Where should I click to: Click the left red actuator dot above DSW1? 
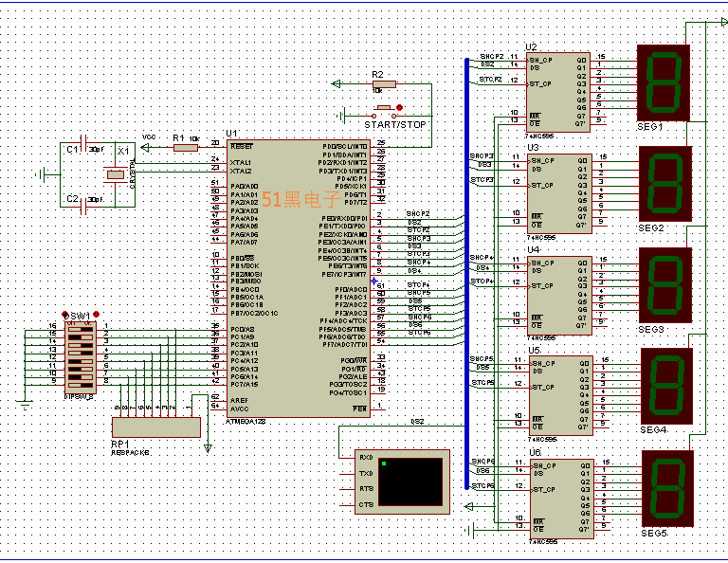point(65,315)
